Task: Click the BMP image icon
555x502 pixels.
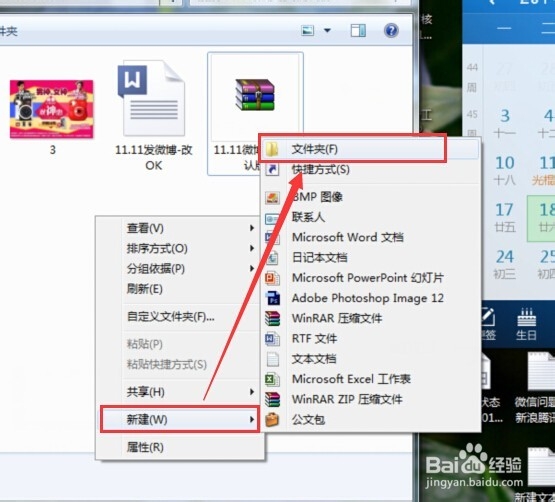Action: tap(272, 198)
